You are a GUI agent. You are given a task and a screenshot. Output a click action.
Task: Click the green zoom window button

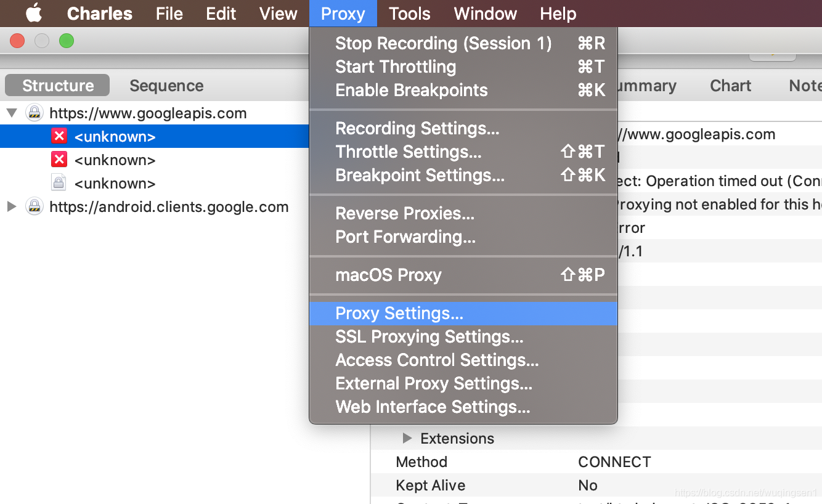pos(67,41)
